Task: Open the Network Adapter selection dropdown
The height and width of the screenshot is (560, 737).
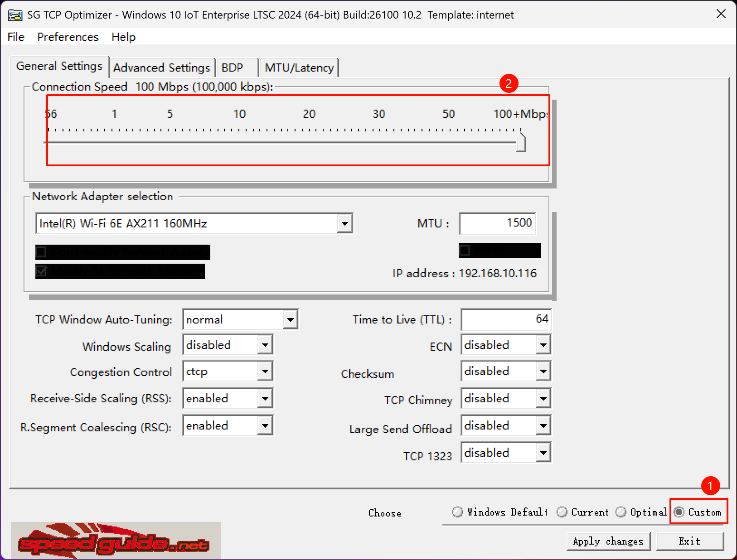Action: 344,223
